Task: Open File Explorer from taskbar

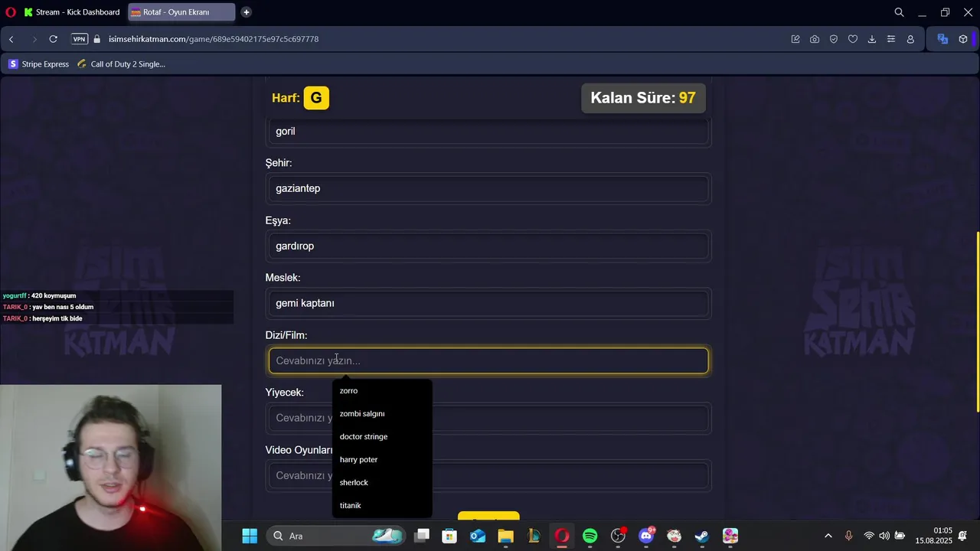Action: coord(505,536)
